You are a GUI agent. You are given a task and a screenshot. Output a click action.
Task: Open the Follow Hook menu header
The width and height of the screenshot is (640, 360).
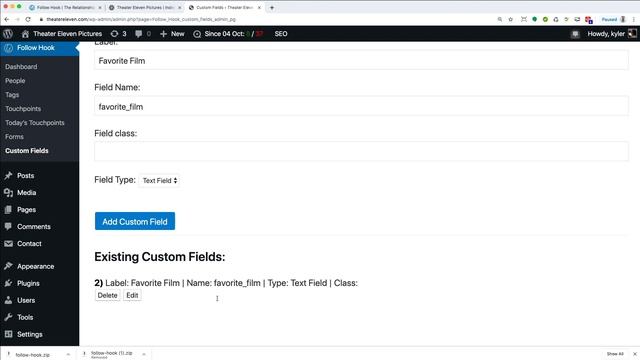coord(36,48)
